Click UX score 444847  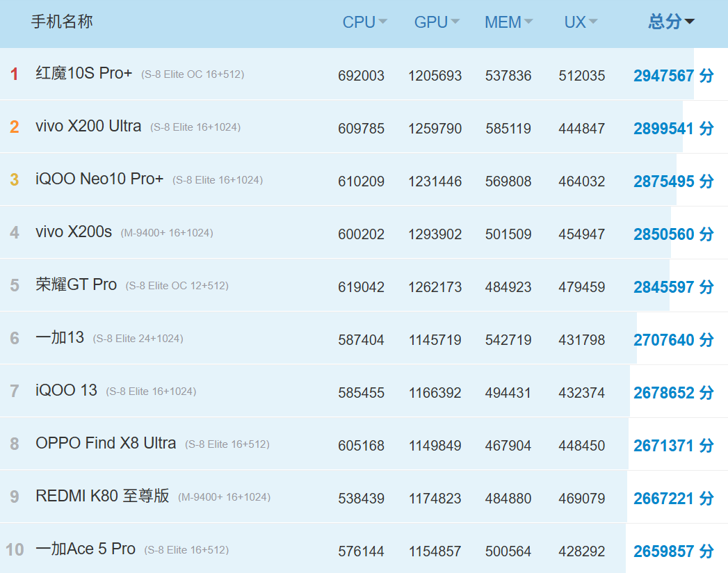[582, 129]
